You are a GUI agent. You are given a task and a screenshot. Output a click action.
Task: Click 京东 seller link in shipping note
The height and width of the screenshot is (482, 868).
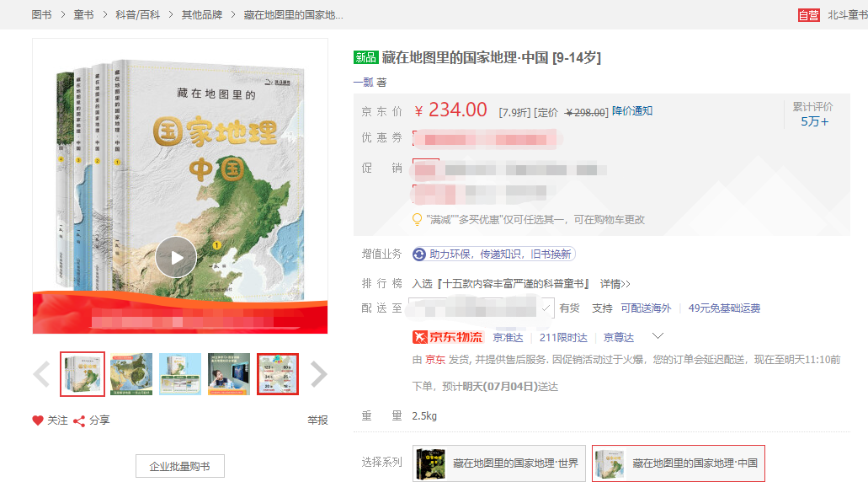pos(435,360)
